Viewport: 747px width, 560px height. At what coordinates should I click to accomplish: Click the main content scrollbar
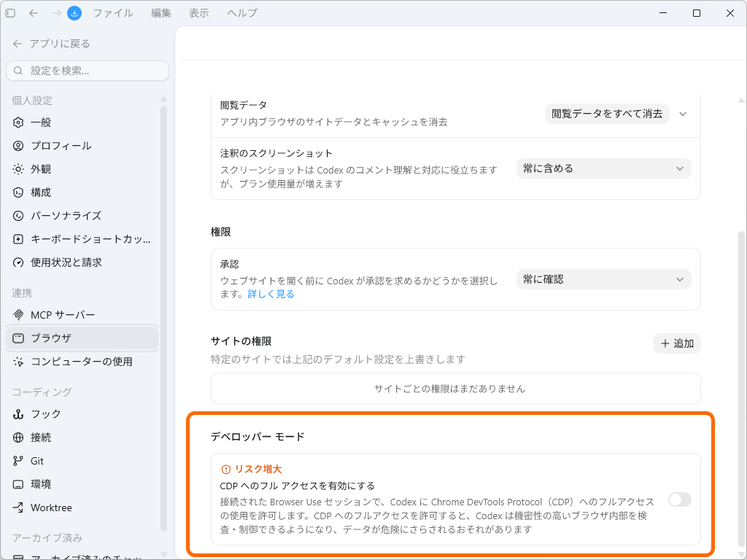tap(741, 389)
